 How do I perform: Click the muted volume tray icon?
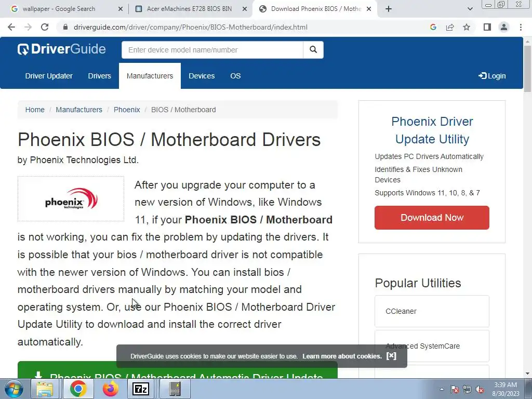pos(480,389)
